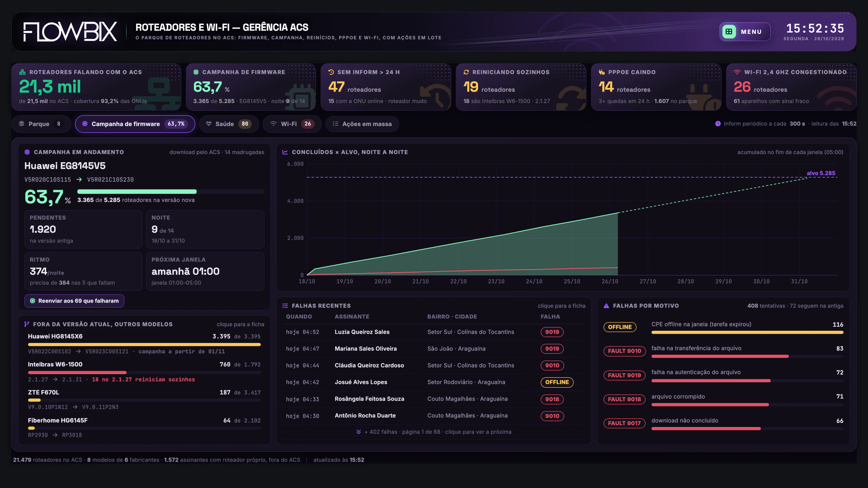Screen dimensions: 868x488
Task: Expand next page of falhas with double chevron
Action: pos(358,432)
